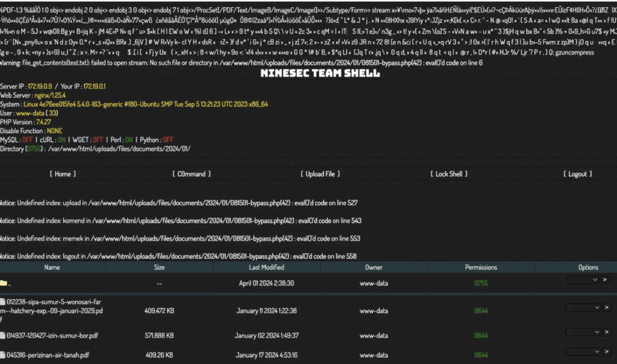Click the User value www-data in the header info

click(30, 113)
